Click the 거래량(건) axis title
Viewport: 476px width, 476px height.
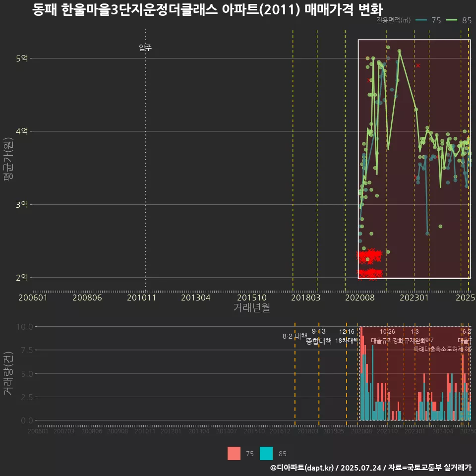point(8,373)
